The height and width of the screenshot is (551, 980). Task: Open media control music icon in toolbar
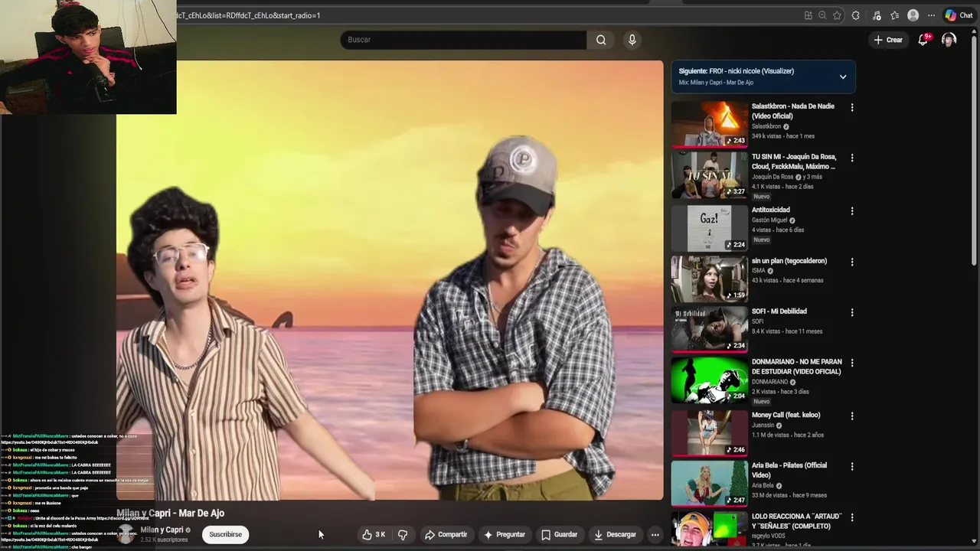point(877,15)
